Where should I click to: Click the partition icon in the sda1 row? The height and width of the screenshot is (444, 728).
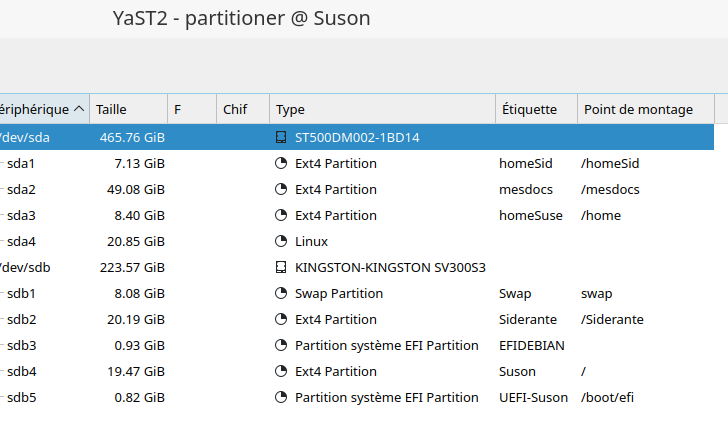pyautogui.click(x=281, y=163)
